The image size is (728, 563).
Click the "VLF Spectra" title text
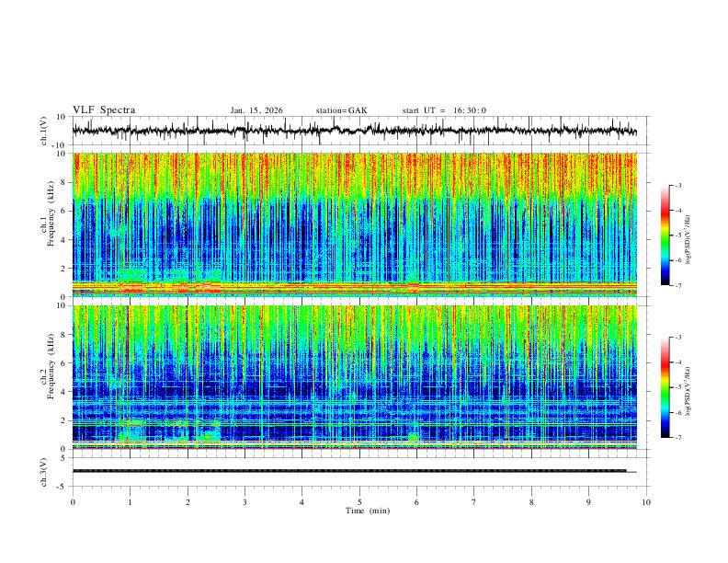104,110
